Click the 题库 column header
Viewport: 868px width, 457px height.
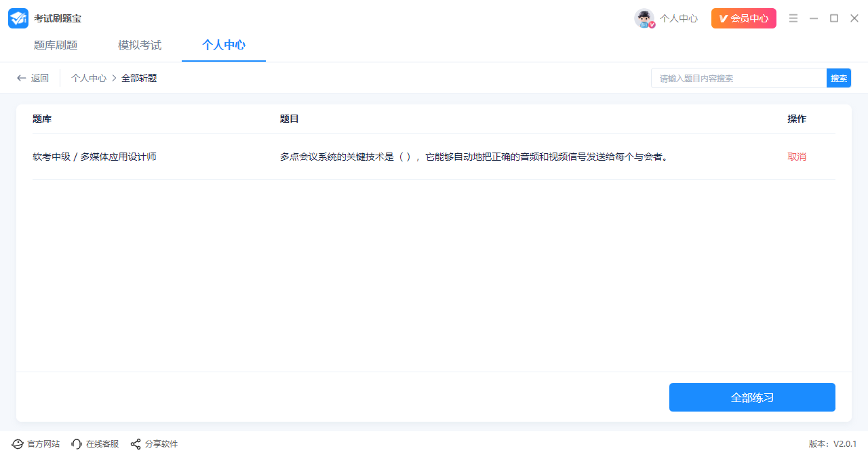[x=42, y=119]
